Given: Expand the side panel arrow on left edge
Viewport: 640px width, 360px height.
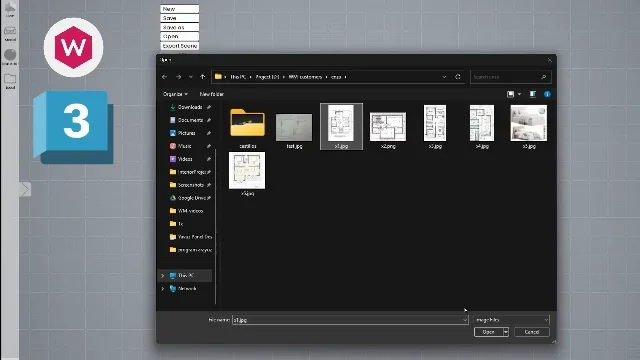Looking at the screenshot, I should (25, 189).
